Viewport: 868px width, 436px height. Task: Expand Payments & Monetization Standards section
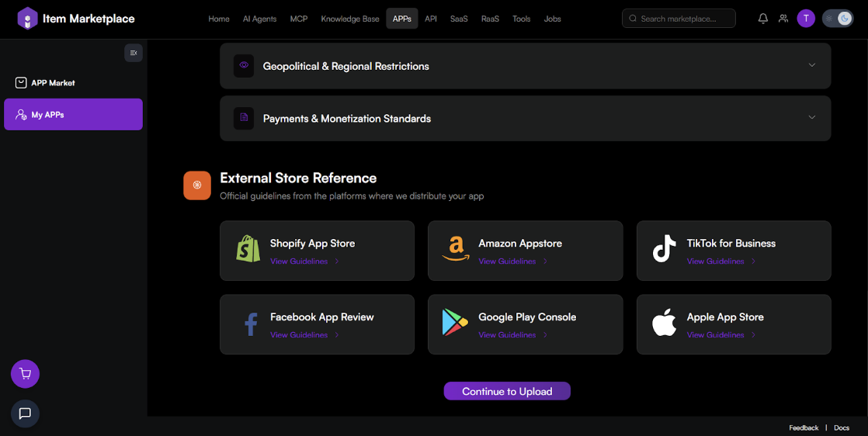tap(811, 118)
